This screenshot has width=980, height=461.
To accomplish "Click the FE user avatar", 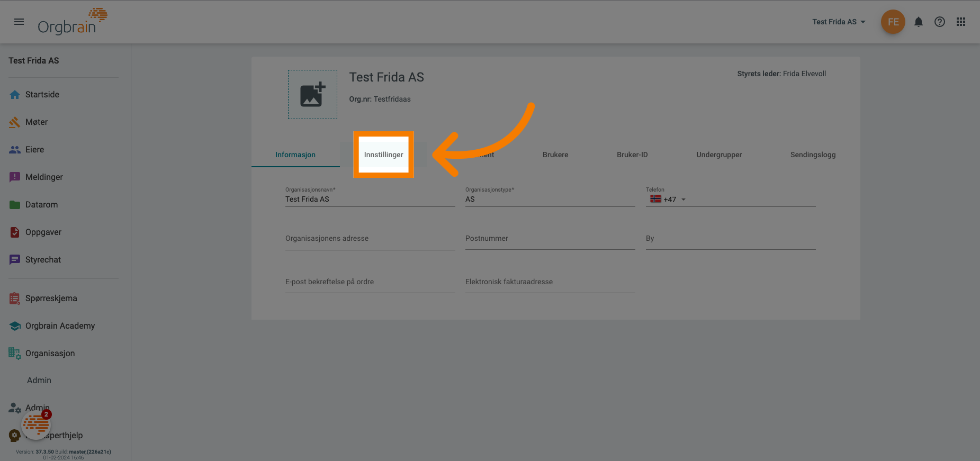I will [893, 22].
